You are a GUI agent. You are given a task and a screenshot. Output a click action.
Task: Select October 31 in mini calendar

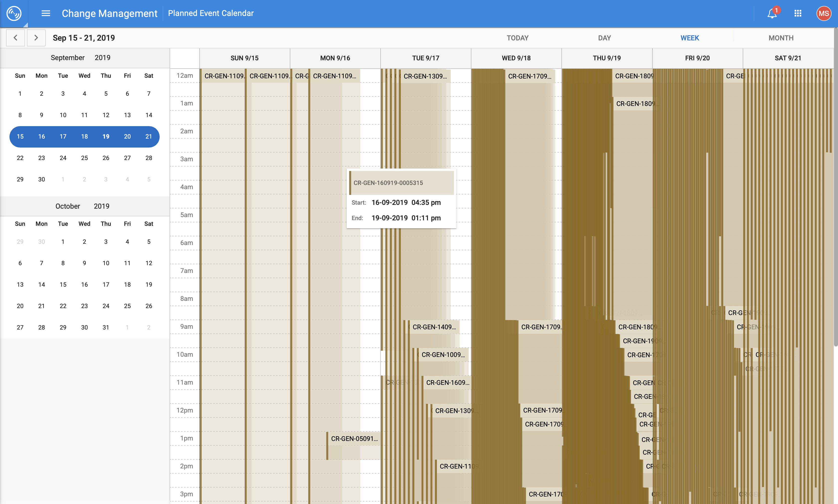106,327
